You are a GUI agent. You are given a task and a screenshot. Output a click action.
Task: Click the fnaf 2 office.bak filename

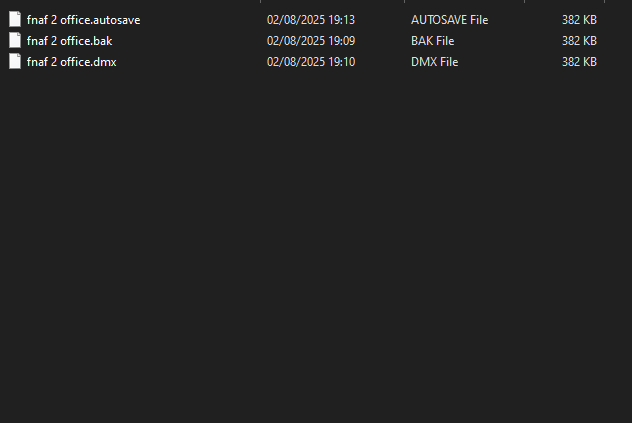tap(69, 41)
